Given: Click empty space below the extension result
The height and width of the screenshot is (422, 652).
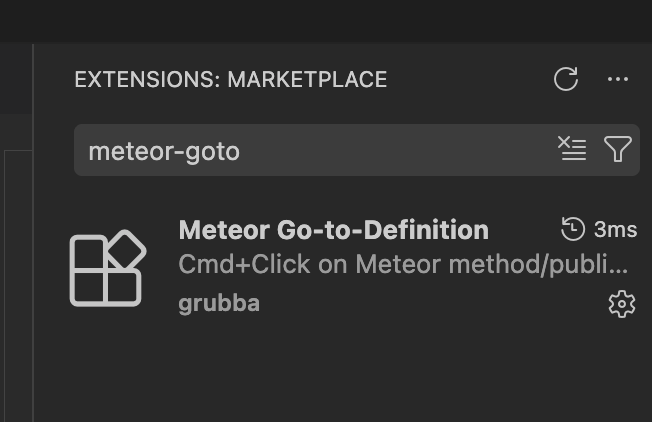Looking at the screenshot, I should 340,375.
